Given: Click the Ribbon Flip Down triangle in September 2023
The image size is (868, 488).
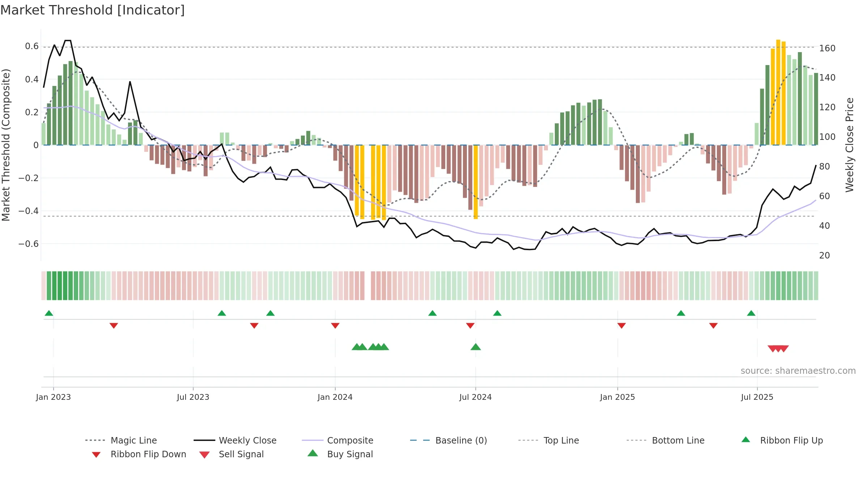Looking at the screenshot, I should (x=254, y=326).
